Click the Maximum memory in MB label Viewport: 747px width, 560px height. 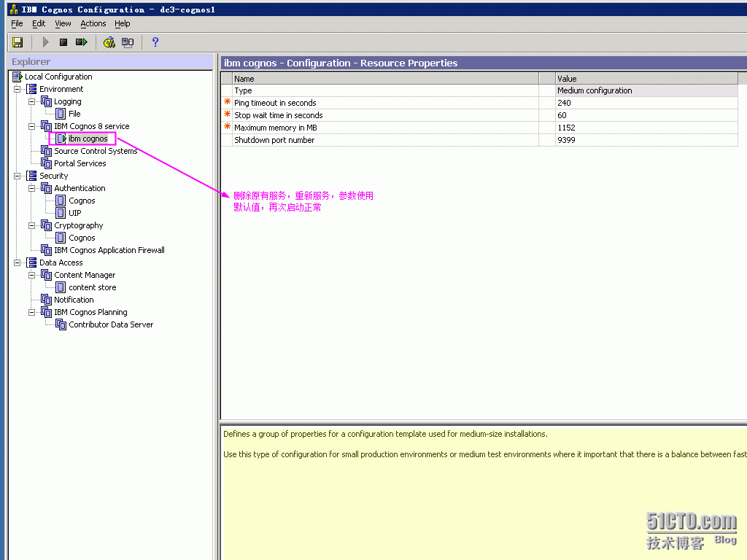(x=275, y=128)
